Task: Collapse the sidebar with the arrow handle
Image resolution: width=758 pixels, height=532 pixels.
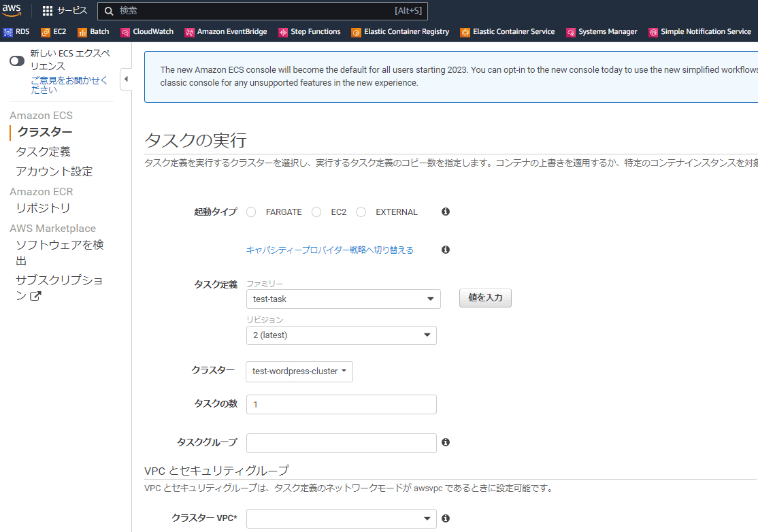Action: 126,79
